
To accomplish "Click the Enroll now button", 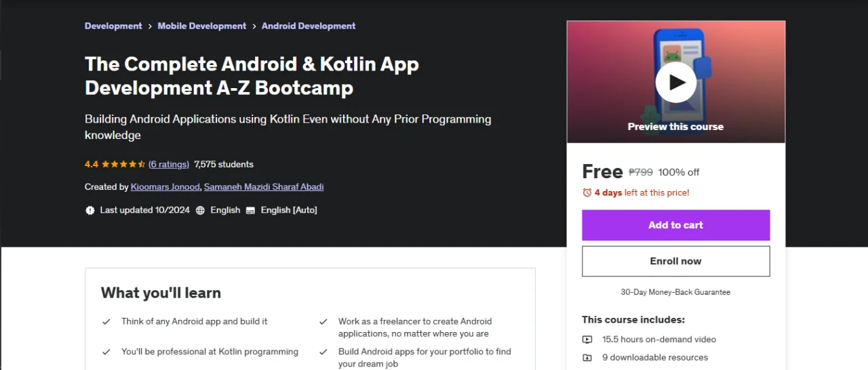I will (675, 261).
